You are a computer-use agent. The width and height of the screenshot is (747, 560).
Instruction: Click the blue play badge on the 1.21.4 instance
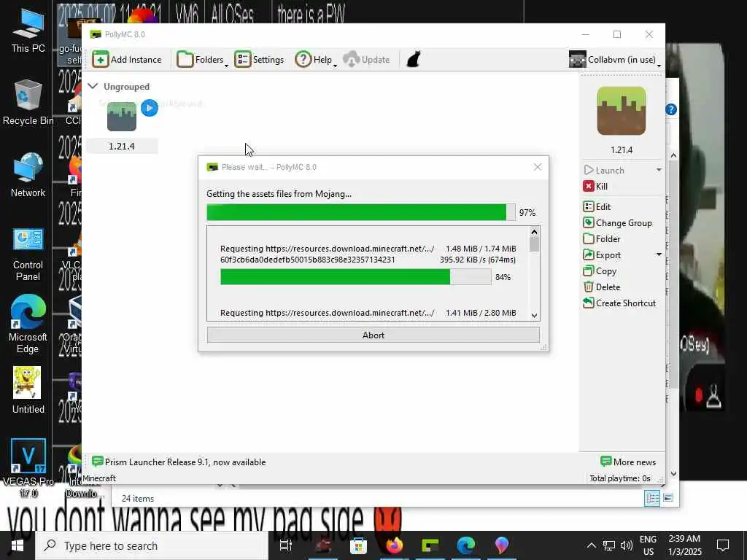coord(149,108)
